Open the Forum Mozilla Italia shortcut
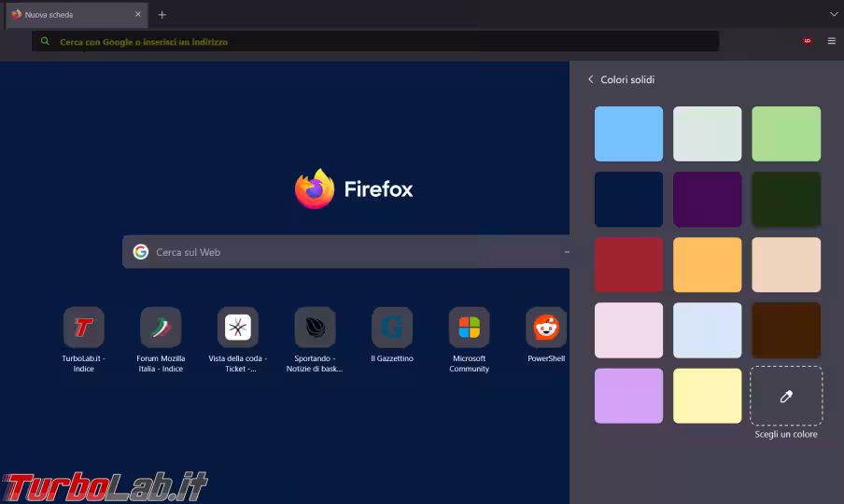This screenshot has height=504, width=844. pos(161,327)
